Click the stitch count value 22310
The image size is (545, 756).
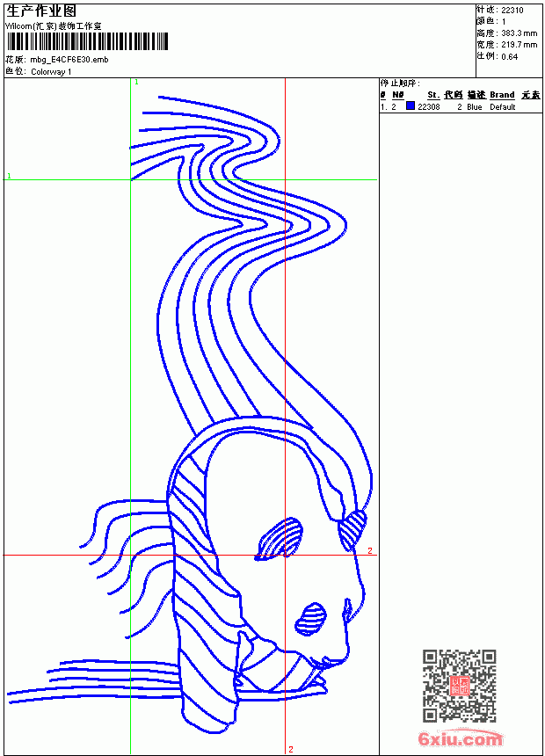pos(512,11)
